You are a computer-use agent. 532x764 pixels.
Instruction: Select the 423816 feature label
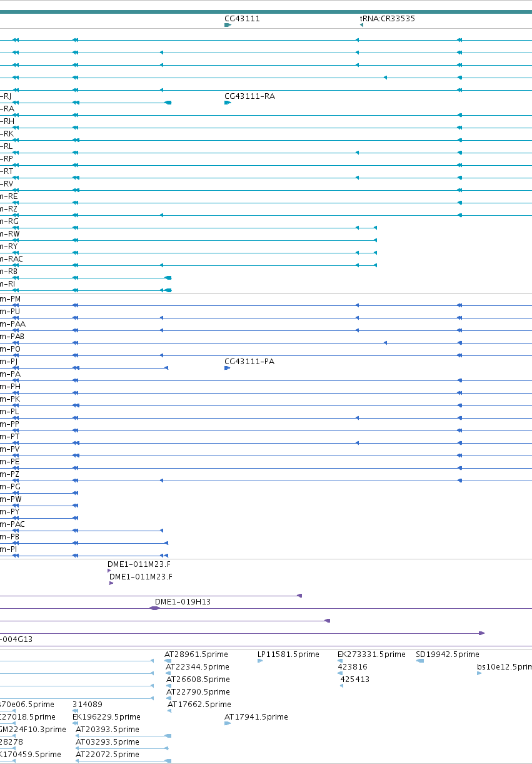click(x=353, y=667)
